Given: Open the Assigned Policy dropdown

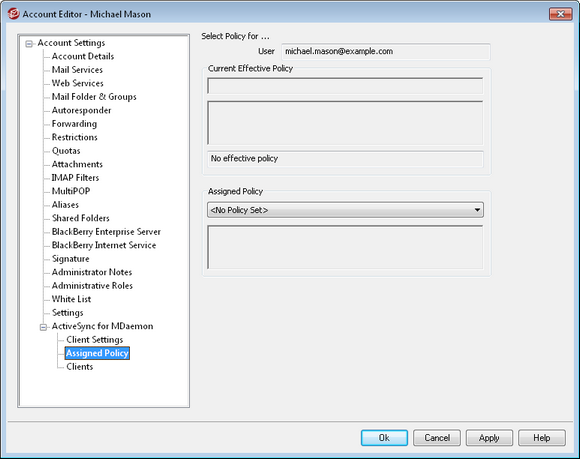Looking at the screenshot, I should (345, 210).
